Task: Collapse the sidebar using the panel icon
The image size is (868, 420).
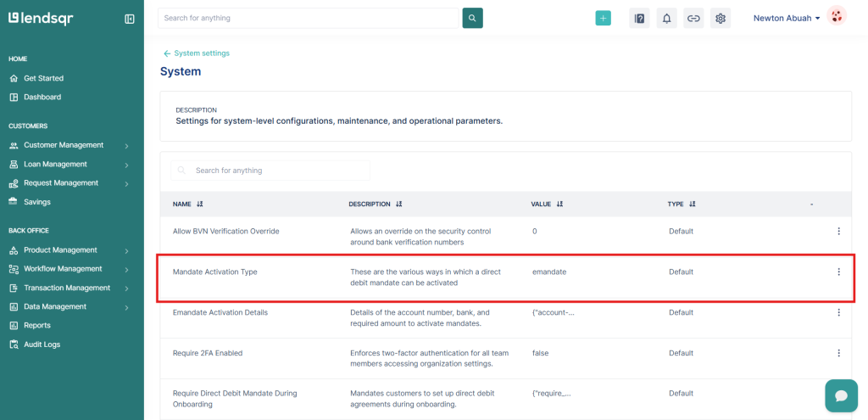Action: 130,19
